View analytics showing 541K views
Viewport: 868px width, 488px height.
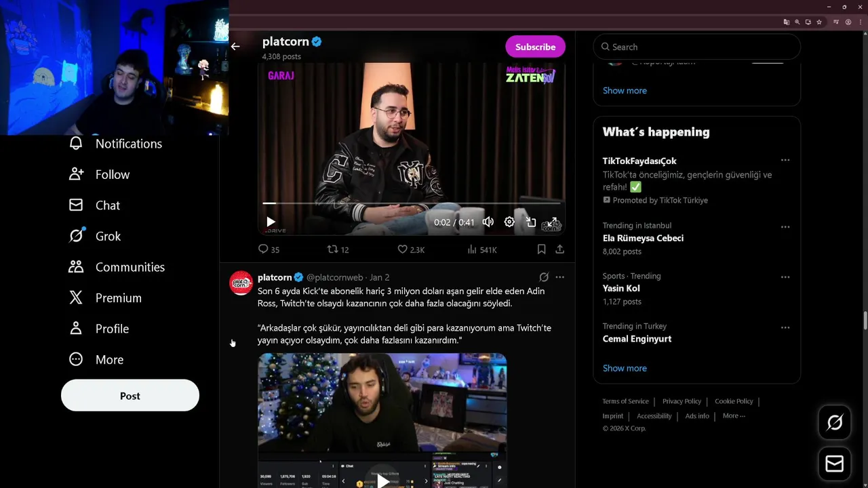pyautogui.click(x=482, y=249)
